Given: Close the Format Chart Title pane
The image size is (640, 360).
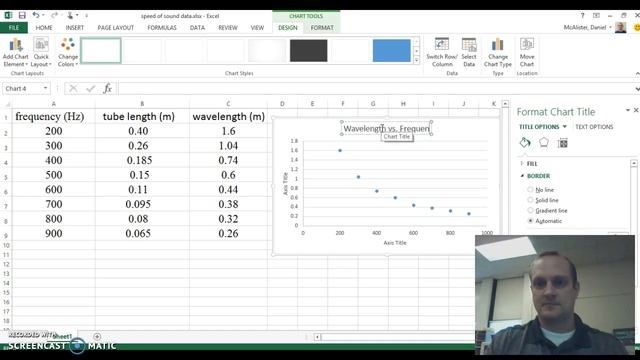Looking at the screenshot, I should coord(636,110).
